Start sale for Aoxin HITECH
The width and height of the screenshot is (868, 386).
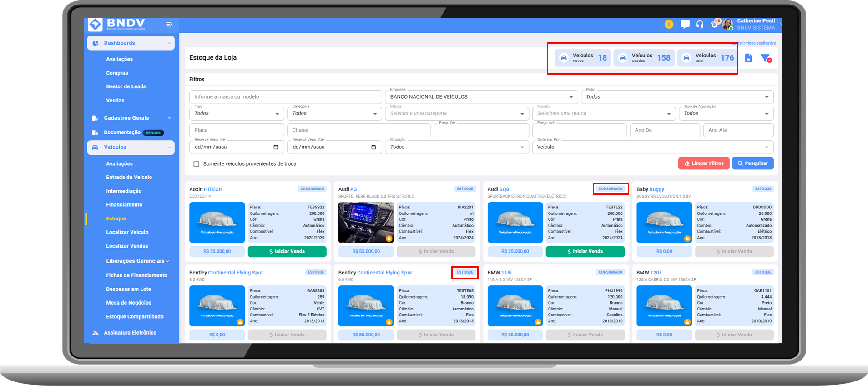[x=287, y=252]
